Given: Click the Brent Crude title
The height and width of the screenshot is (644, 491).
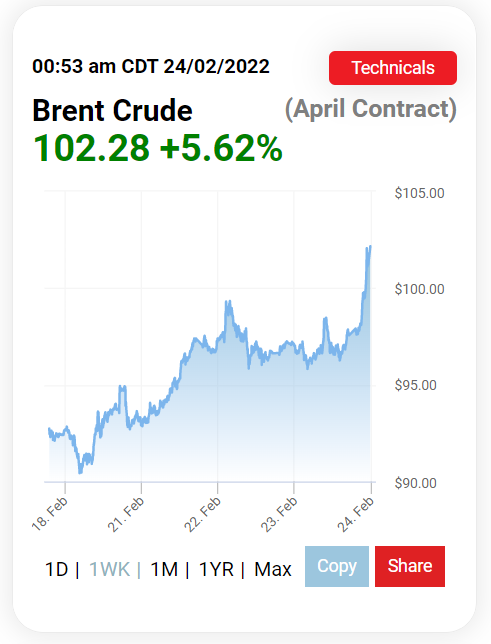Looking at the screenshot, I should 112,110.
